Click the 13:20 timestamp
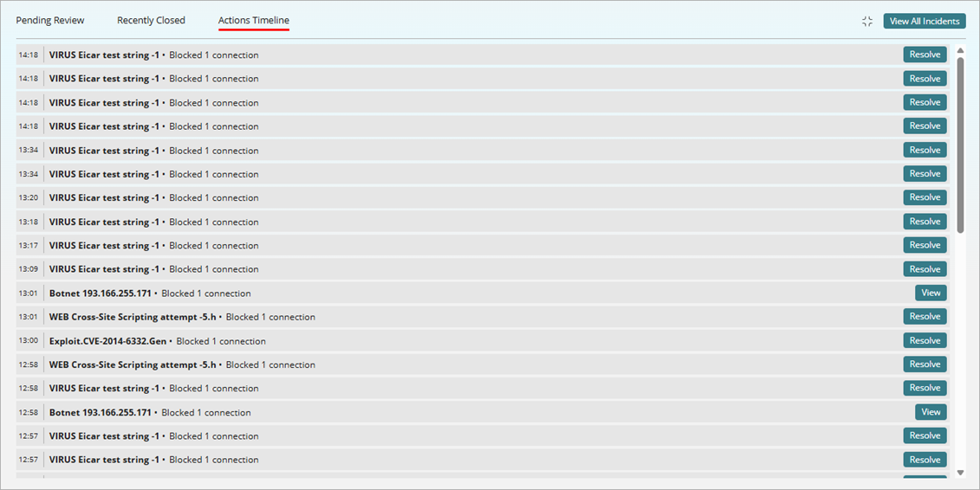 28,198
